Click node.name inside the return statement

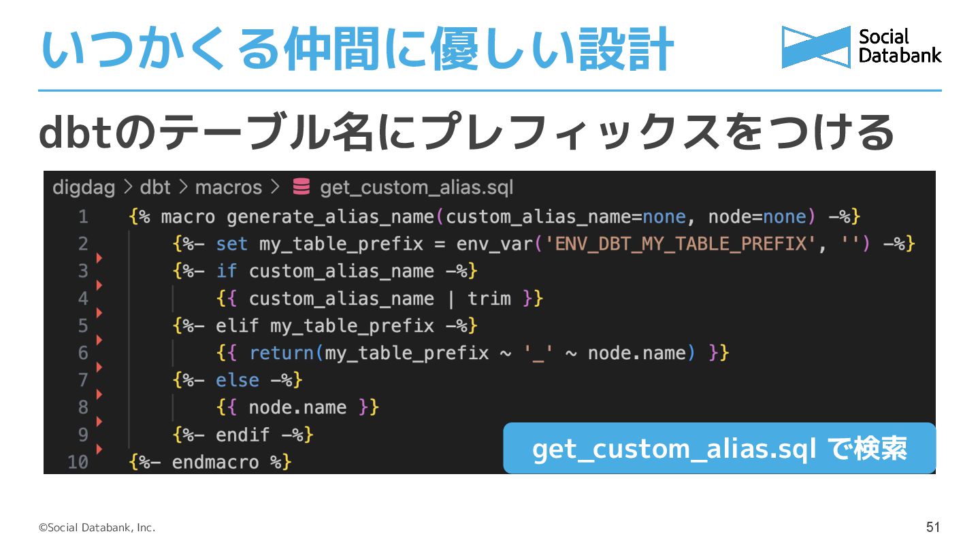[x=636, y=353]
